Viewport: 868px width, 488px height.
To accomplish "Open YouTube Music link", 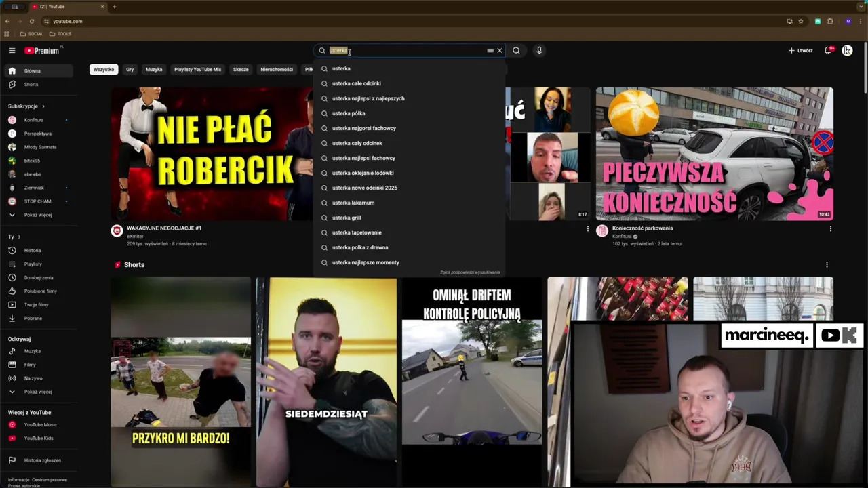I will [40, 424].
